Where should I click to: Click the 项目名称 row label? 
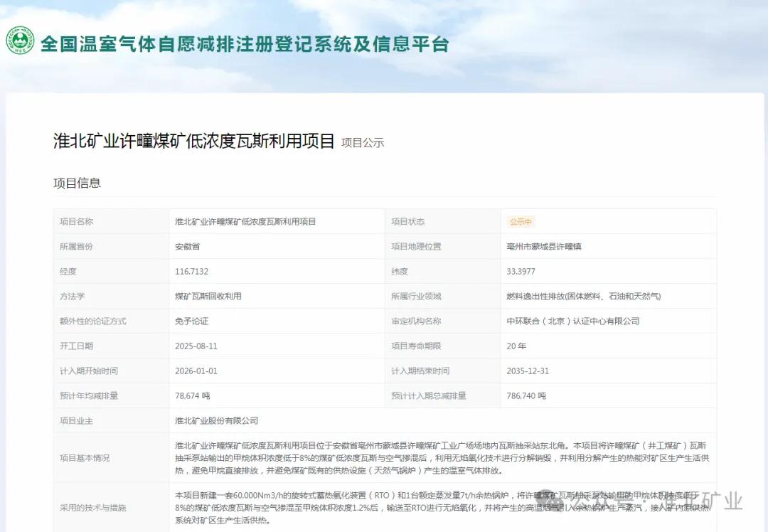(x=76, y=222)
